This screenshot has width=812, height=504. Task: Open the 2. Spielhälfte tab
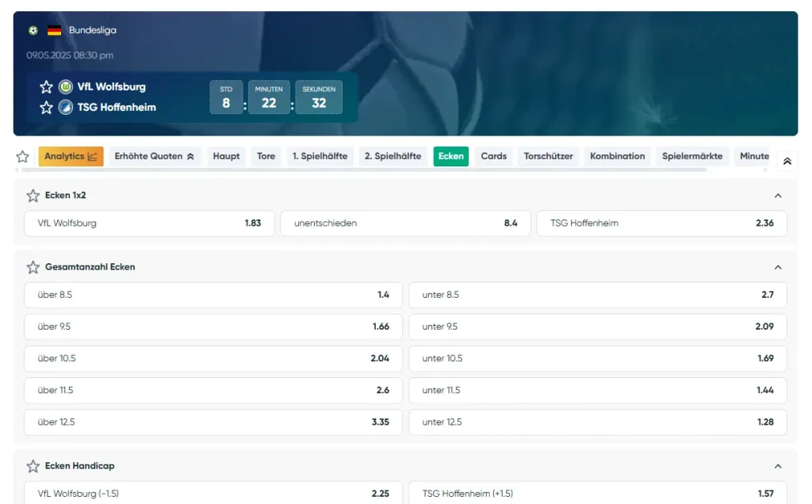pos(393,156)
